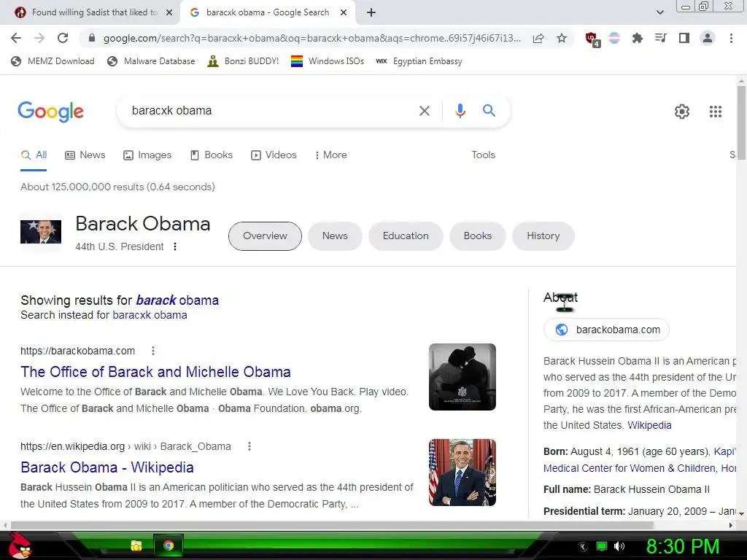Expand the More search options

coord(330,155)
